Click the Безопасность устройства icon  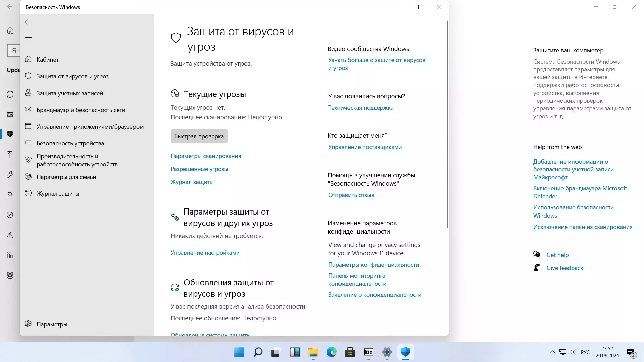click(x=28, y=143)
